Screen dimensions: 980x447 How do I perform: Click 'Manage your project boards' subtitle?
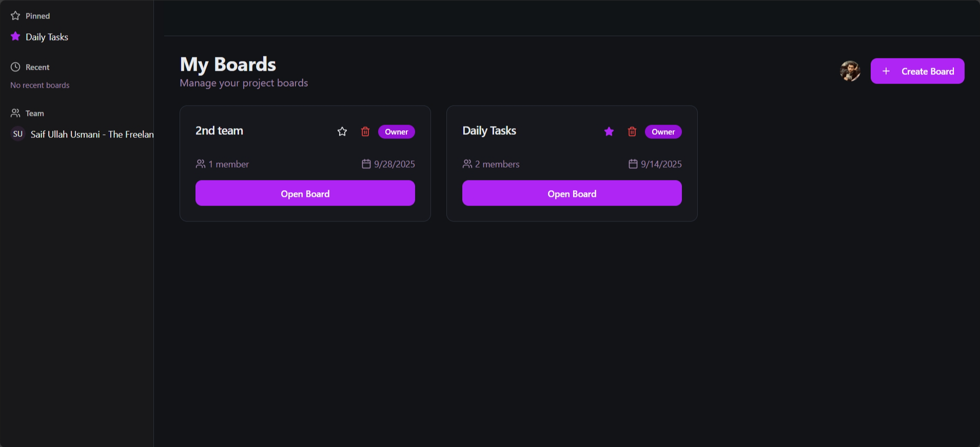click(244, 83)
